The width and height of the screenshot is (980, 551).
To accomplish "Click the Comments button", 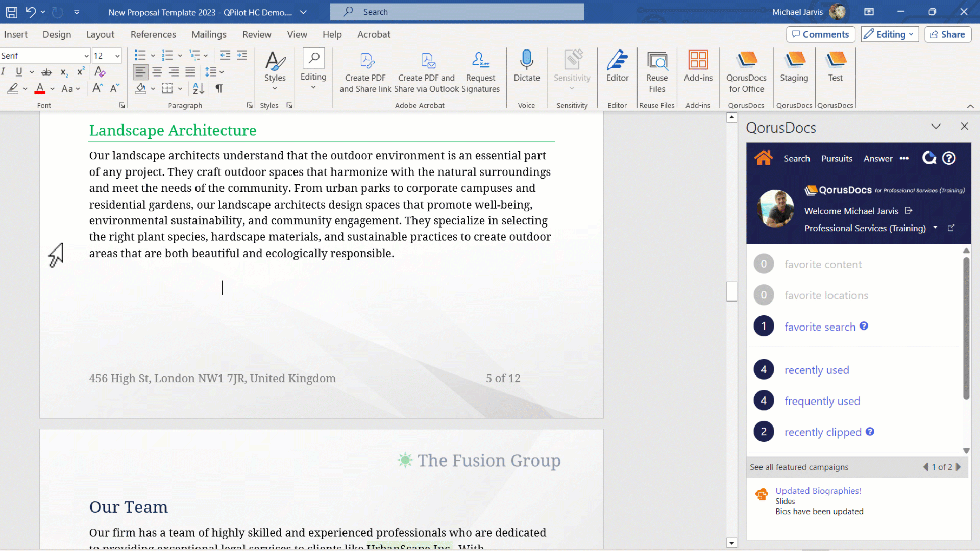I will coord(820,34).
